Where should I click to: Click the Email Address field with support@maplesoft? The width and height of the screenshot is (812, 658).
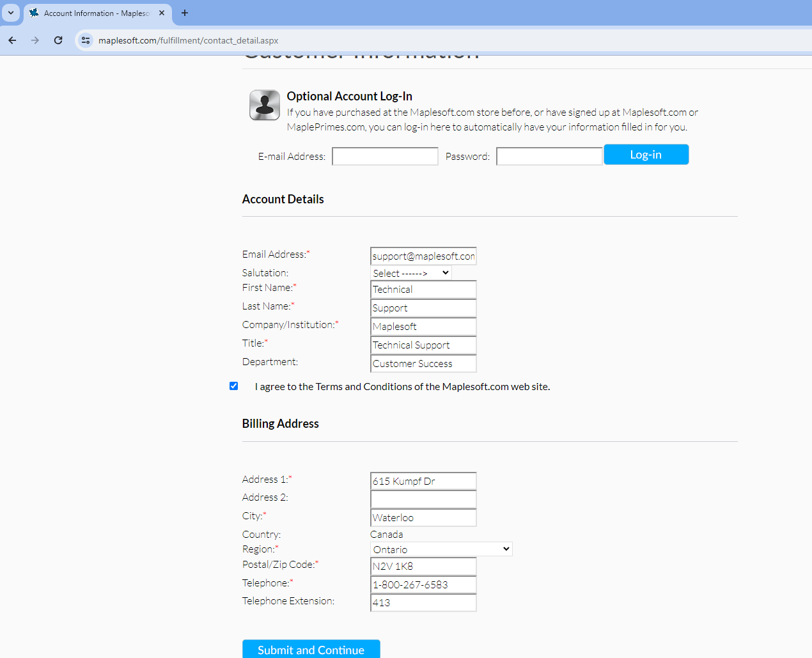tap(423, 256)
